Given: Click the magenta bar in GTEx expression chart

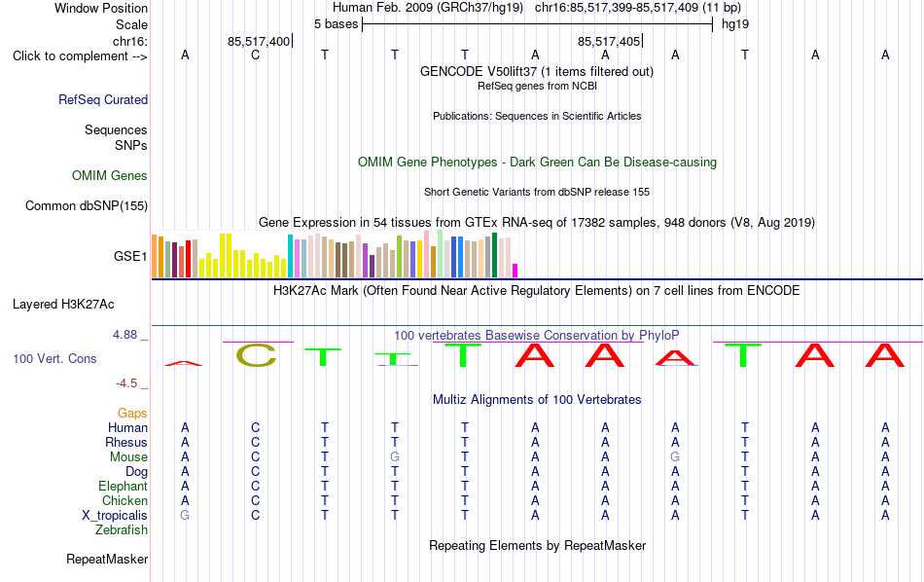Looking at the screenshot, I should (x=515, y=271).
